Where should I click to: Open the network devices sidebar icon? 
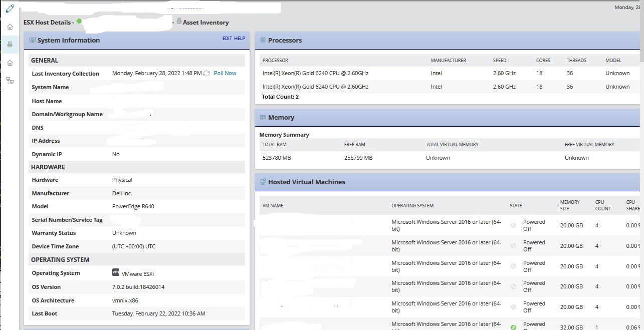coord(10,80)
